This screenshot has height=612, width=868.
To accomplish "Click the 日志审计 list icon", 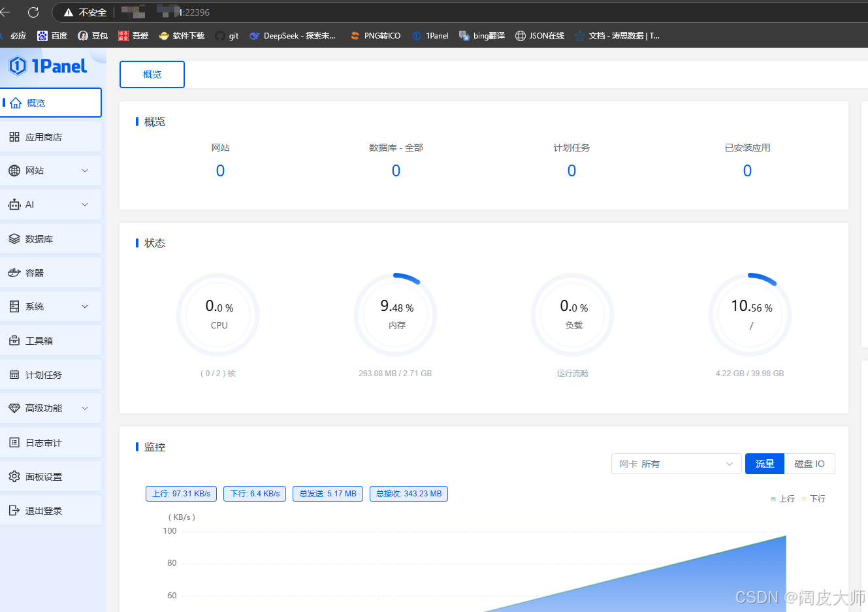I will click(x=14, y=443).
